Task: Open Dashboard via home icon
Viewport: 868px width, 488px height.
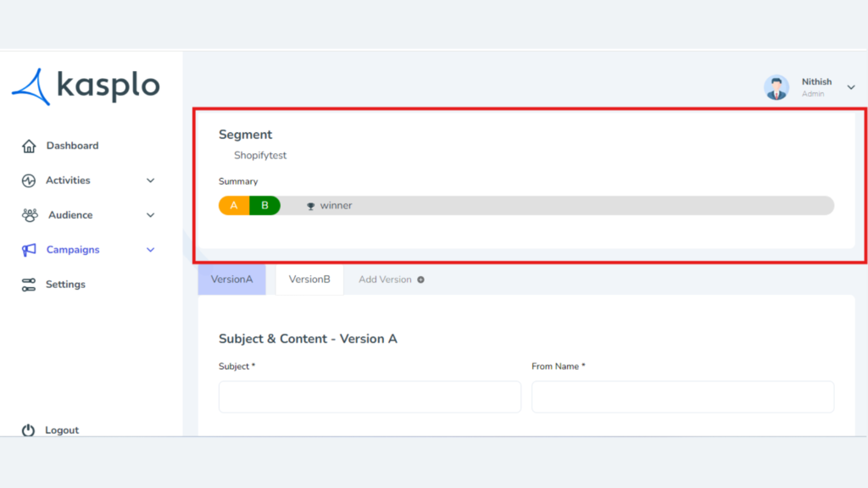Action: point(29,146)
